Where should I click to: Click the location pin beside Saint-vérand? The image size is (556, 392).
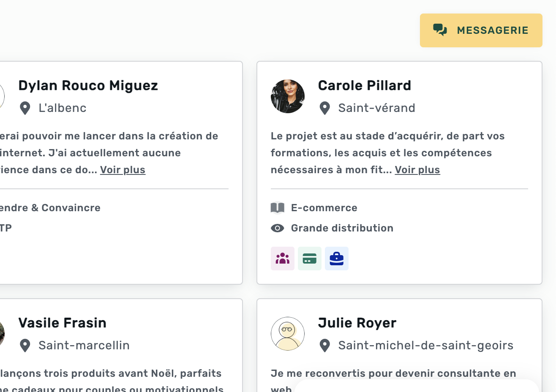[324, 108]
